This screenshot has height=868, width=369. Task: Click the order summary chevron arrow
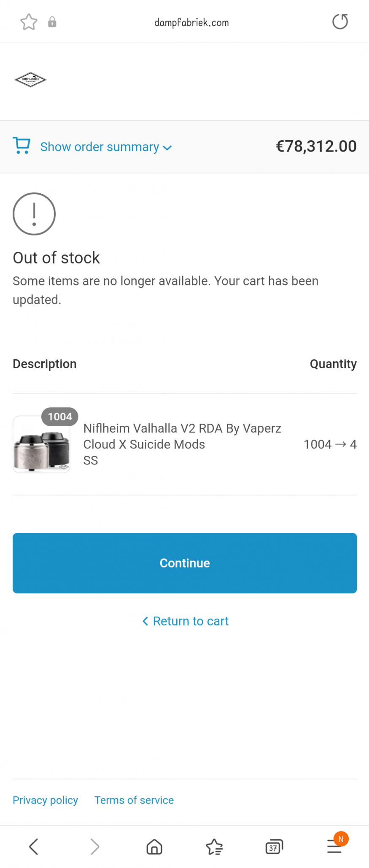coord(167,148)
